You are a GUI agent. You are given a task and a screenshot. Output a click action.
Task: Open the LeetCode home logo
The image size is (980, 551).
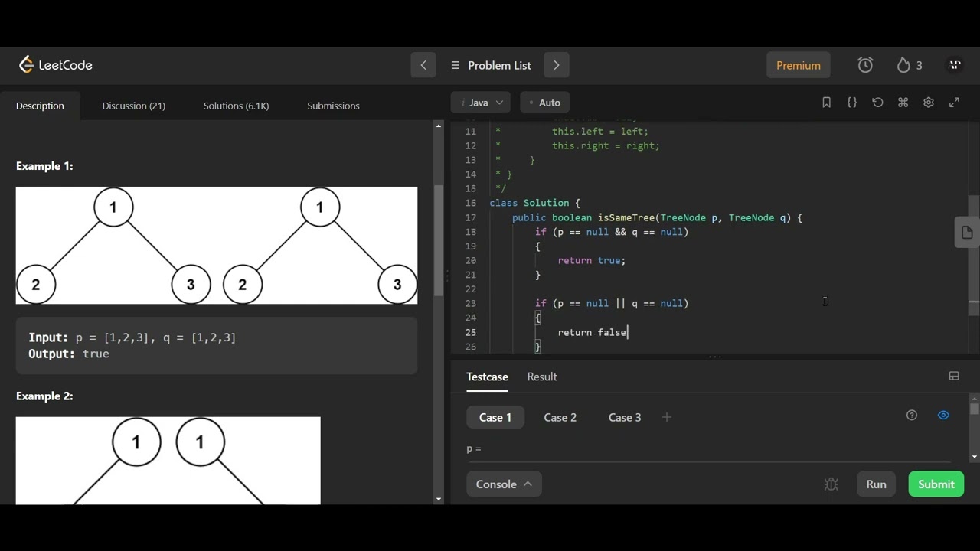coord(56,65)
